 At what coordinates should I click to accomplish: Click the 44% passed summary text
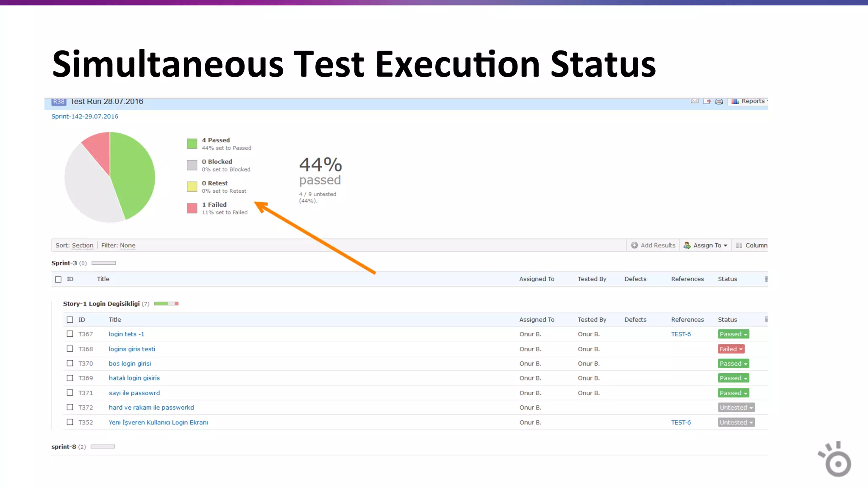(320, 171)
